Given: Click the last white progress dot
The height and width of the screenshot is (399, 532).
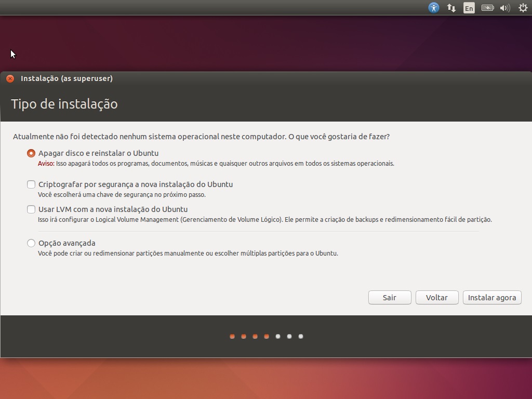Looking at the screenshot, I should coord(301,336).
